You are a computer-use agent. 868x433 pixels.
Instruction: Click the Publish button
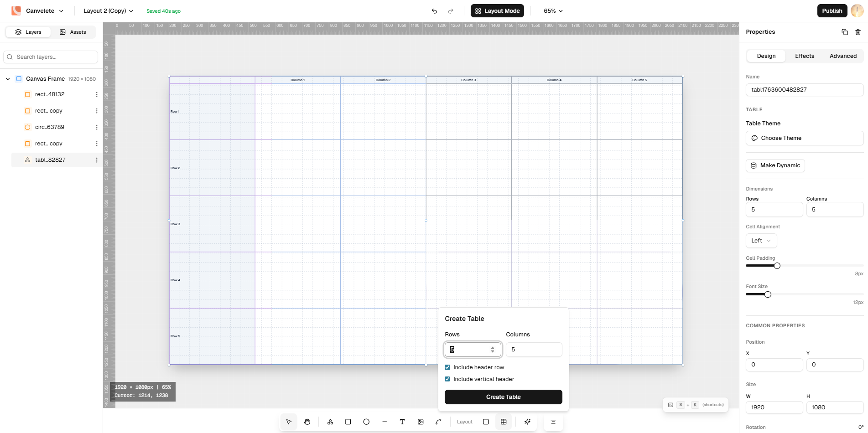[x=832, y=11]
